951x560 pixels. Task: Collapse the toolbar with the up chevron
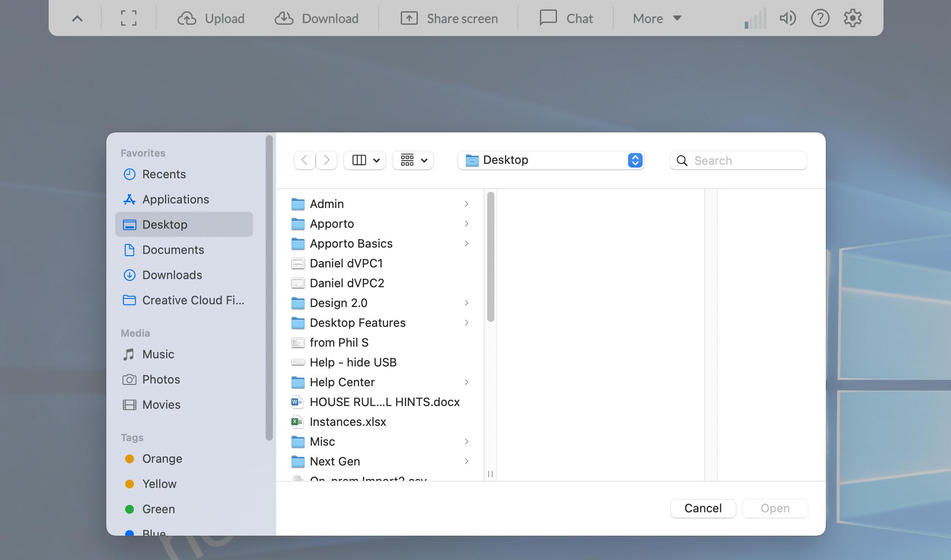tap(77, 18)
